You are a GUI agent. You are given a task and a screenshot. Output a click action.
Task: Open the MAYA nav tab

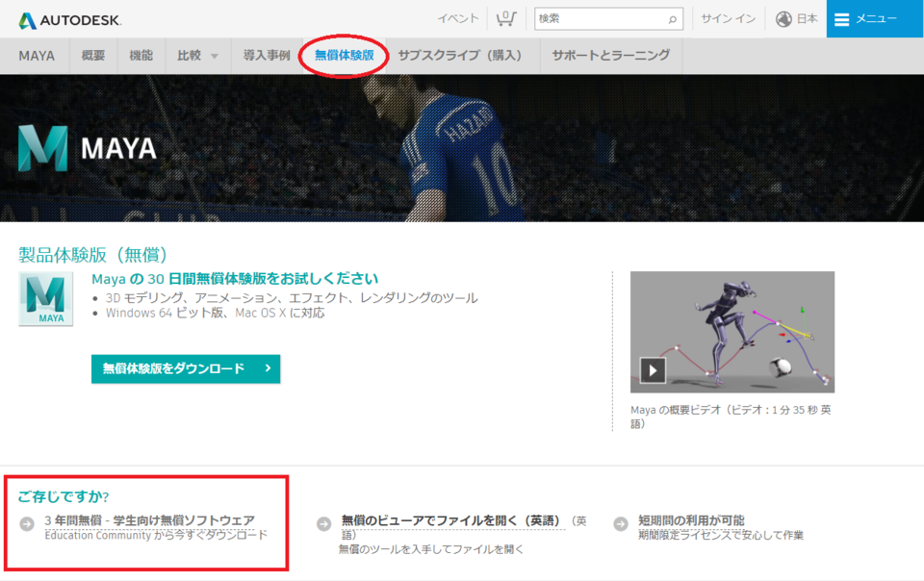click(x=37, y=56)
